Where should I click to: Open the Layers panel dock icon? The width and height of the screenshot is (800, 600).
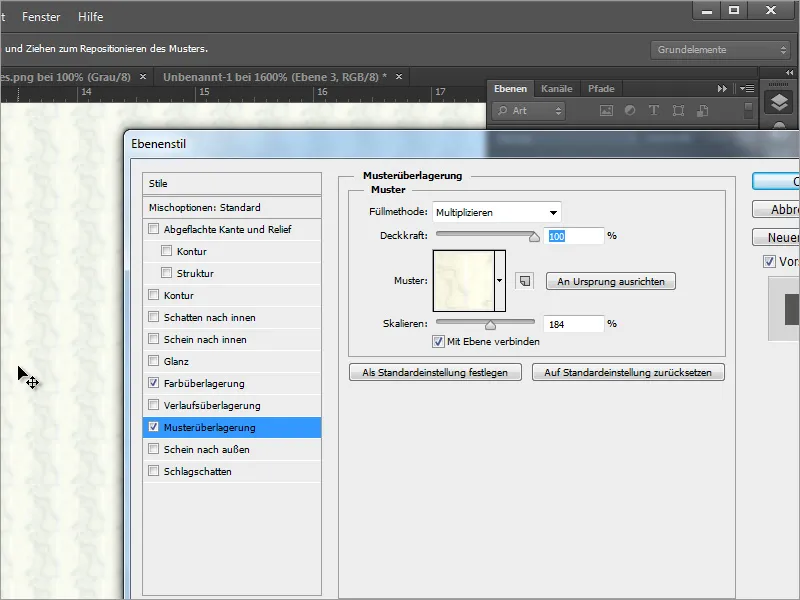coord(779,103)
